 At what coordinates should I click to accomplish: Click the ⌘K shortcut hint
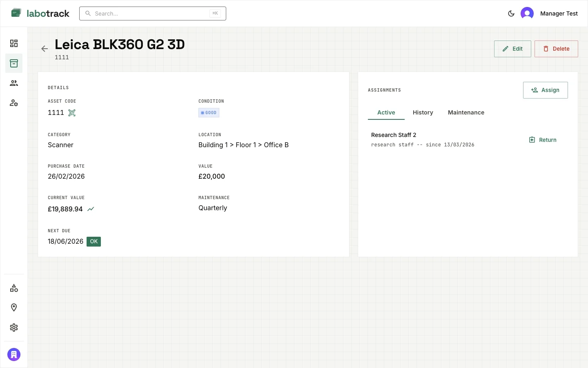pos(215,13)
